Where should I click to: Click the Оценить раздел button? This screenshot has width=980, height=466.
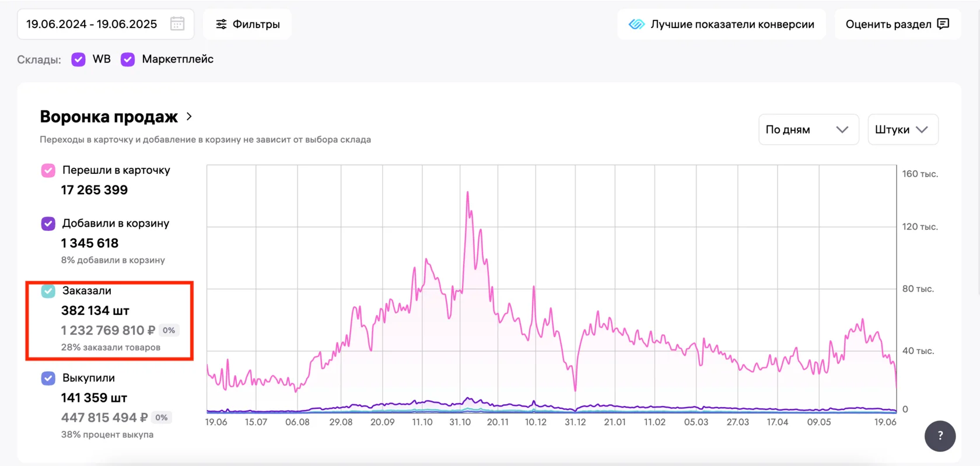point(898,24)
